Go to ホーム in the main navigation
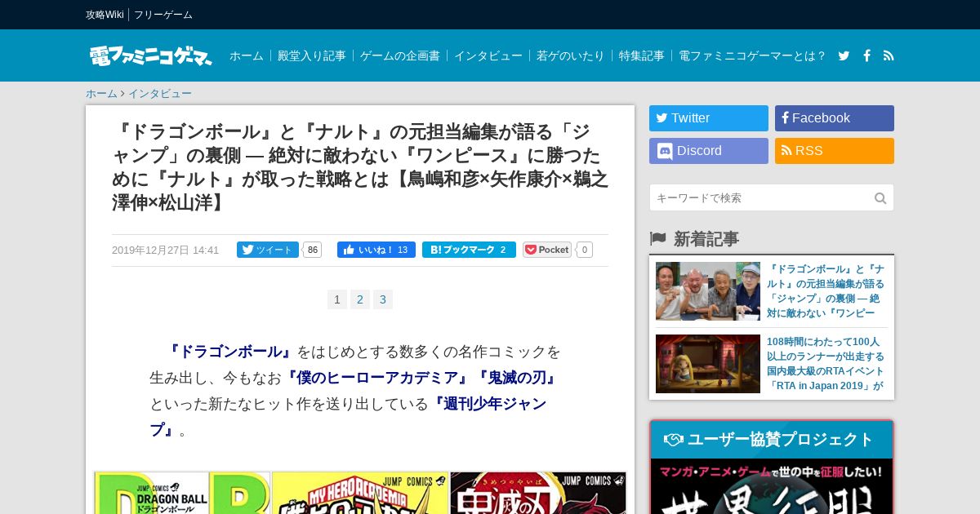Screen dimensions: 980x514 [x=247, y=55]
